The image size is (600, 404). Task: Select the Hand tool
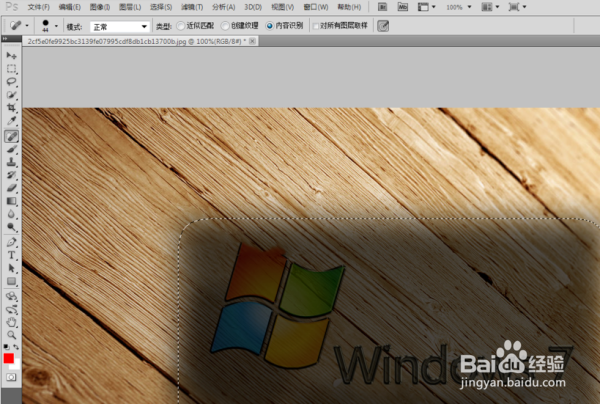tap(11, 322)
